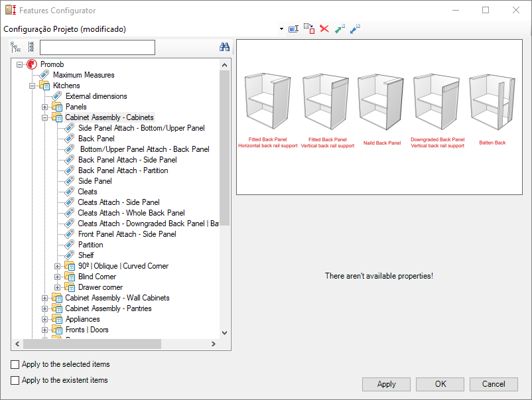This screenshot has width=532, height=400.
Task: Click the Kitchens folder icon
Action: click(x=45, y=86)
